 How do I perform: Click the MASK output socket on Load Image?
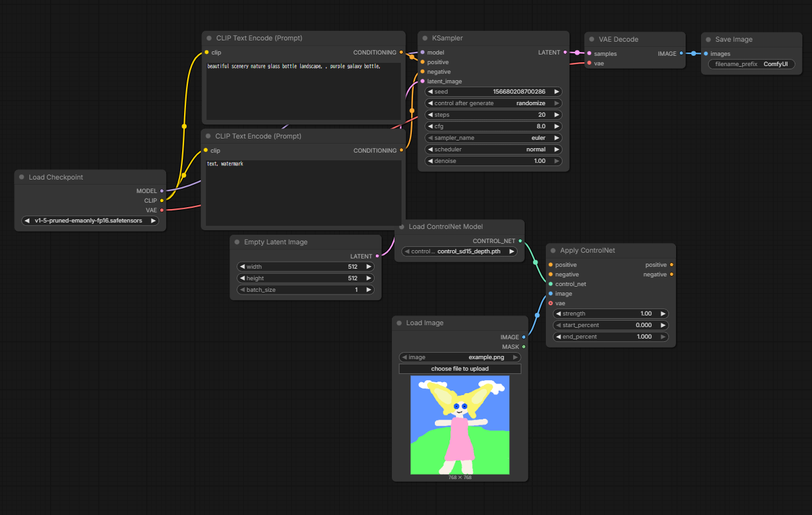click(524, 347)
